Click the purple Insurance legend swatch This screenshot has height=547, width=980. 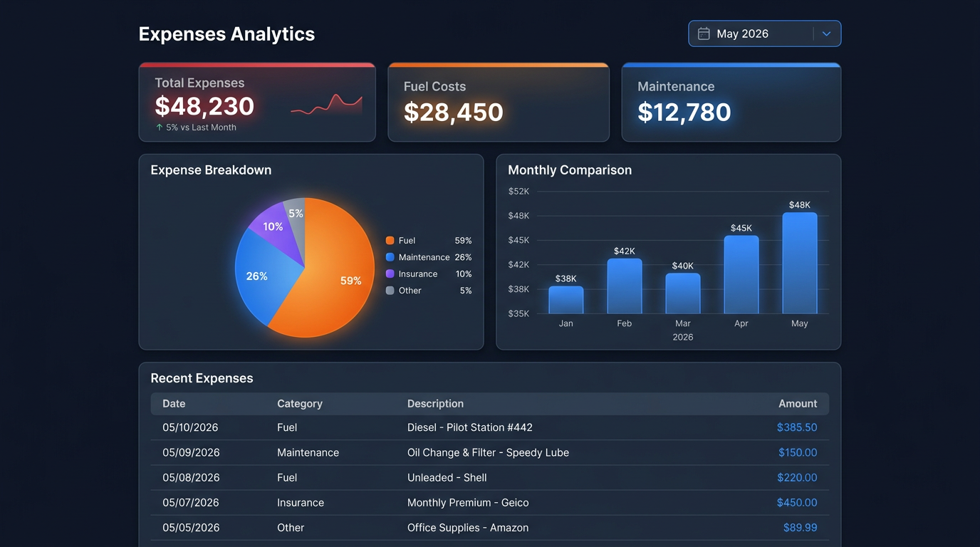[390, 273]
